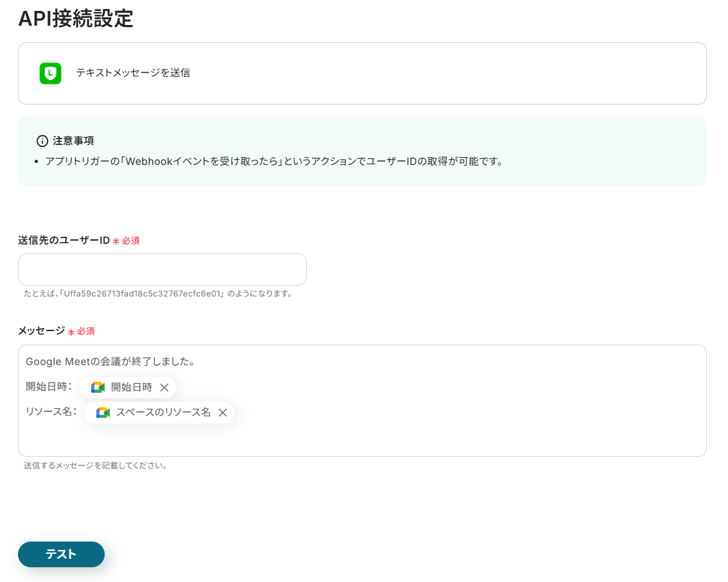Click the info icon beside 注意事項
Image resolution: width=728 pixels, height=582 pixels.
pos(42,141)
